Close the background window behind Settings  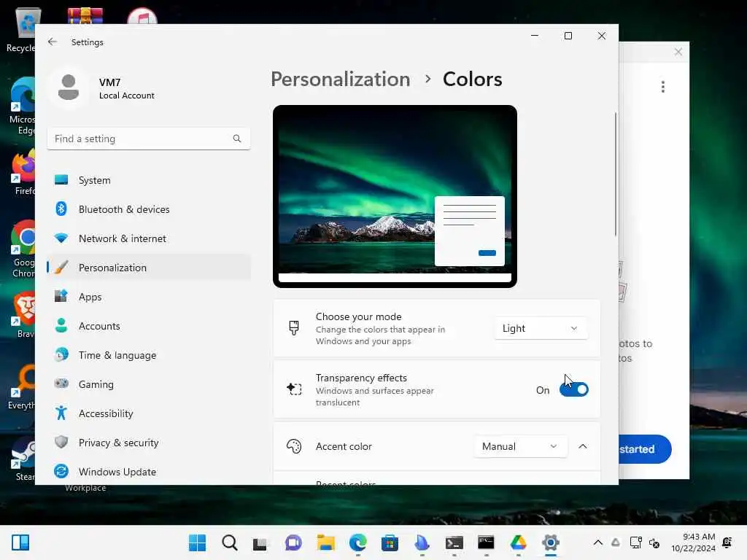(x=678, y=52)
